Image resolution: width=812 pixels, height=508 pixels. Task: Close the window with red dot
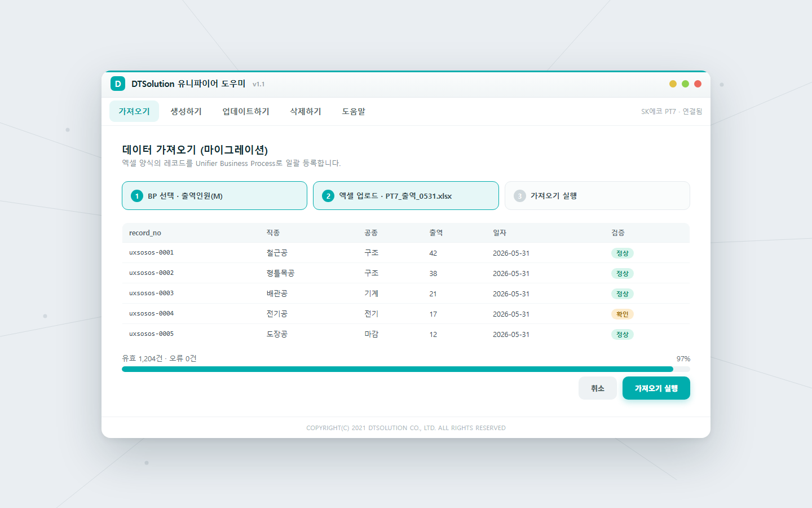pyautogui.click(x=698, y=84)
